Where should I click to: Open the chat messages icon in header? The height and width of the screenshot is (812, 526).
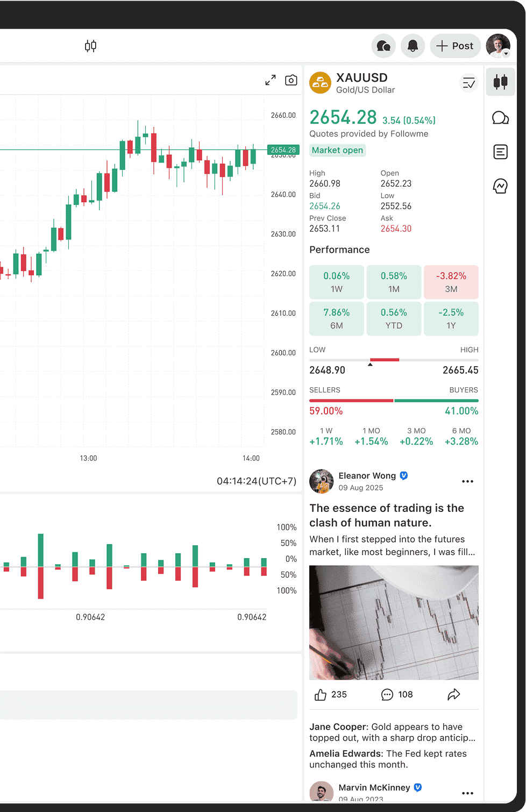[383, 46]
